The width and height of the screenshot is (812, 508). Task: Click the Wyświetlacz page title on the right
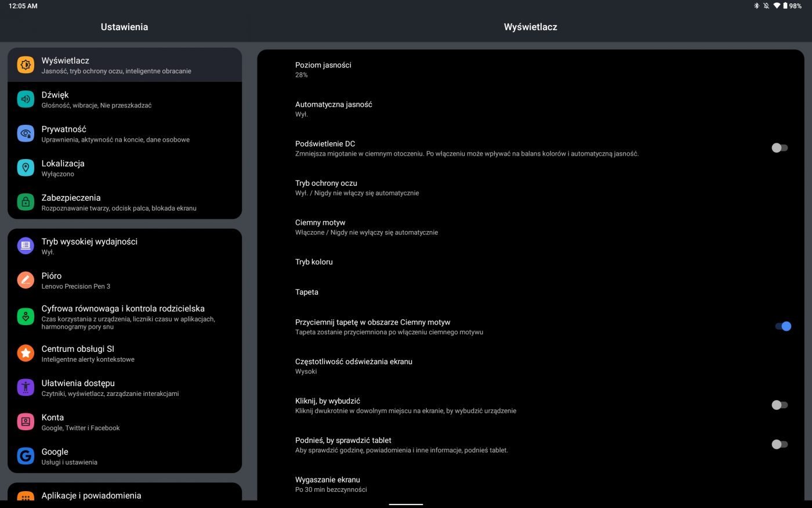coord(531,27)
